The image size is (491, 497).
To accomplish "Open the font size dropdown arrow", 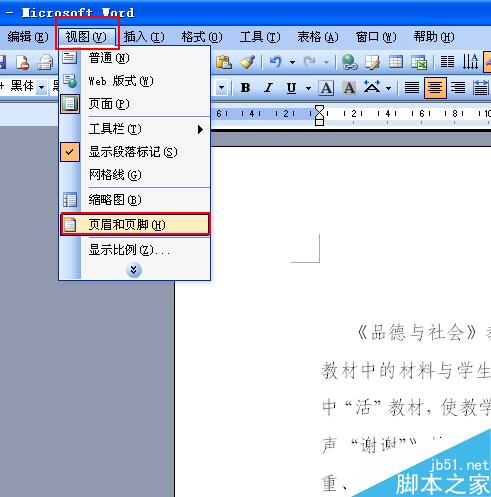I will pos(221,88).
